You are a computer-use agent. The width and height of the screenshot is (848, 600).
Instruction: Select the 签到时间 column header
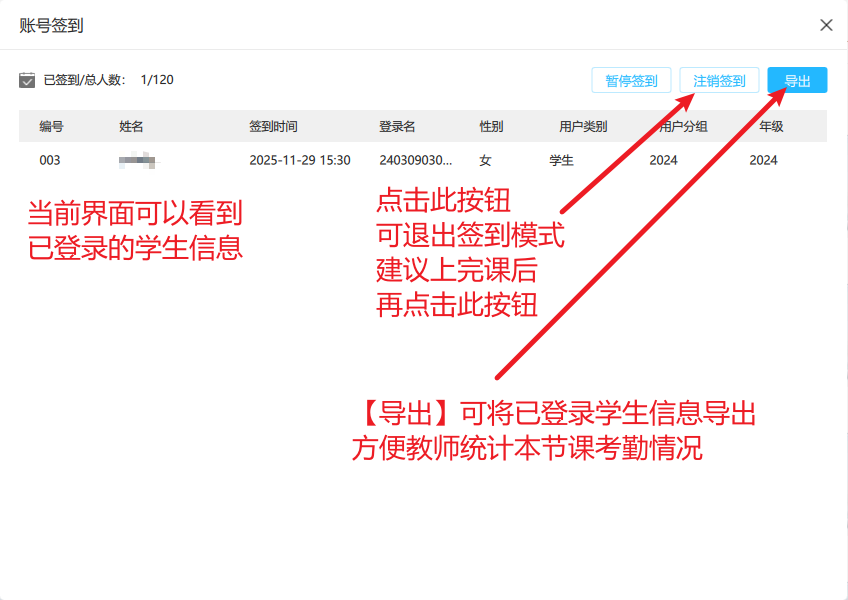click(x=273, y=127)
